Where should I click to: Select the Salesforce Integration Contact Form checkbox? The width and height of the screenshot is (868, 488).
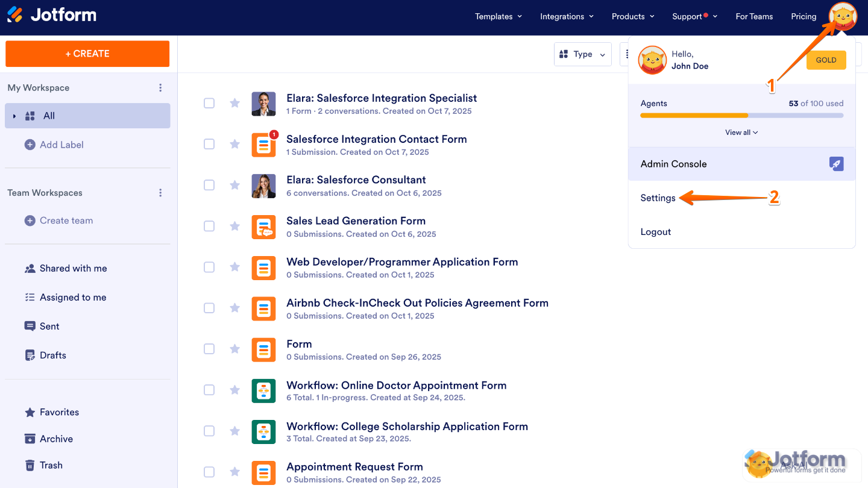pyautogui.click(x=209, y=144)
